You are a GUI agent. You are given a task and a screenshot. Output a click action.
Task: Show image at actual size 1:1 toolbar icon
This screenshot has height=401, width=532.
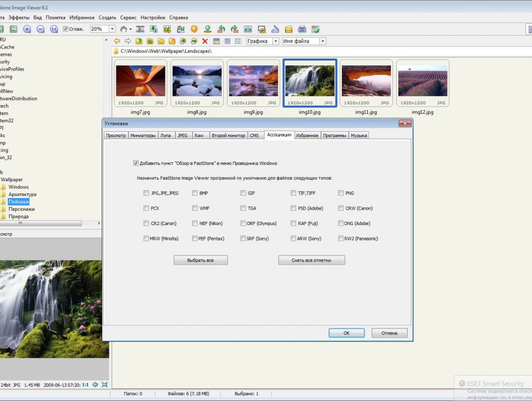point(54,29)
